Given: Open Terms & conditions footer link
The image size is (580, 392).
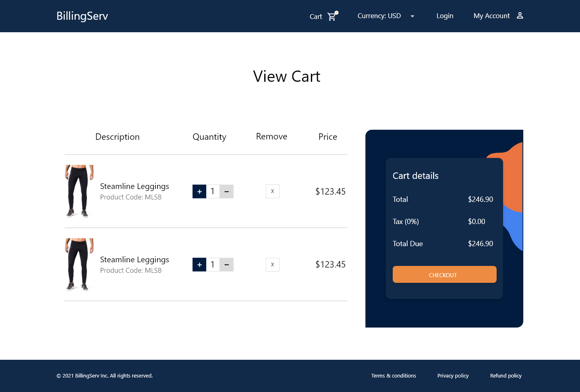Looking at the screenshot, I should tap(394, 375).
